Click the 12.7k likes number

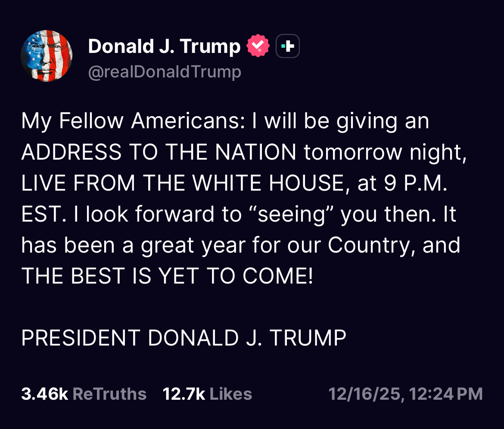(x=184, y=394)
